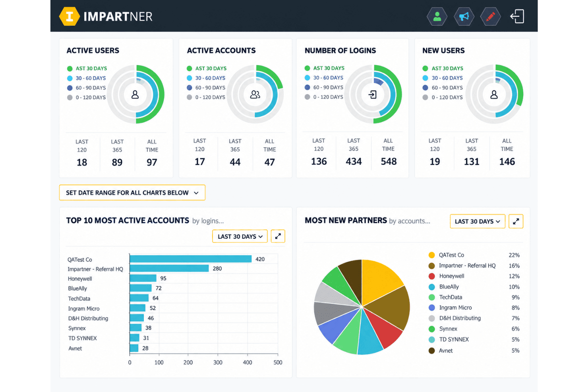This screenshot has width=588, height=392.
Task: Click the Honeywell label in the bar chart
Action: tap(80, 279)
